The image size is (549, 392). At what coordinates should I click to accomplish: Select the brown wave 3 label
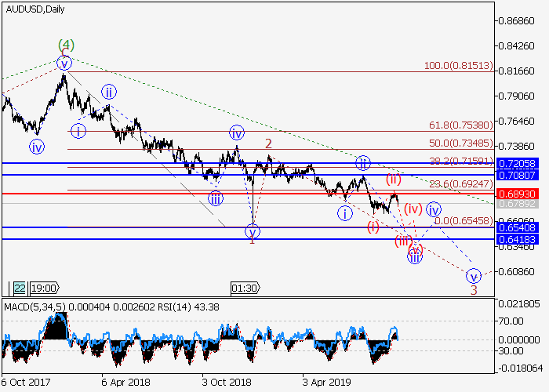(474, 291)
